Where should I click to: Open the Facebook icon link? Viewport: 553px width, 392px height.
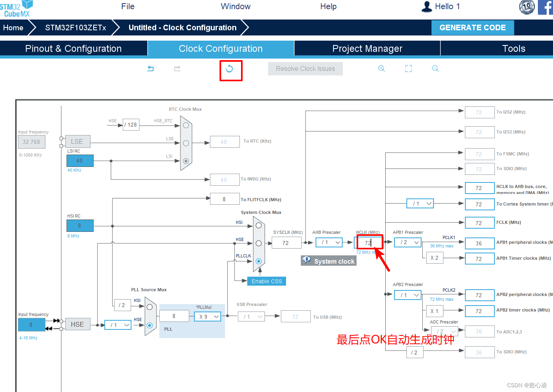tap(545, 7)
